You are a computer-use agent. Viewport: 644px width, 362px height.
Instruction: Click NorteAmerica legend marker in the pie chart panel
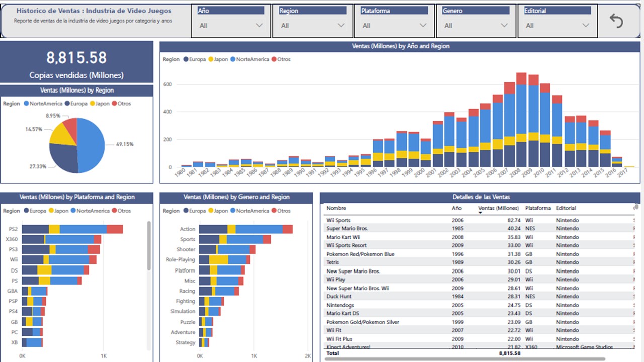26,104
